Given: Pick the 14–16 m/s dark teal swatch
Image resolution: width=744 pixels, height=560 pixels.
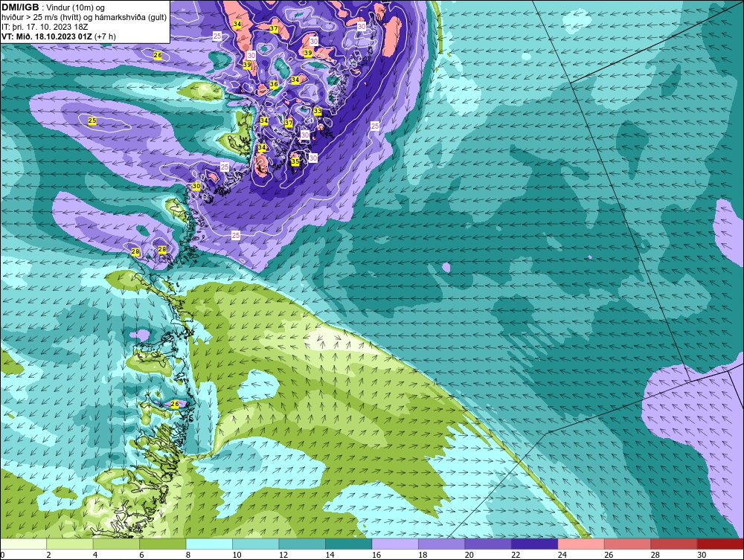Looking at the screenshot, I should tap(349, 544).
